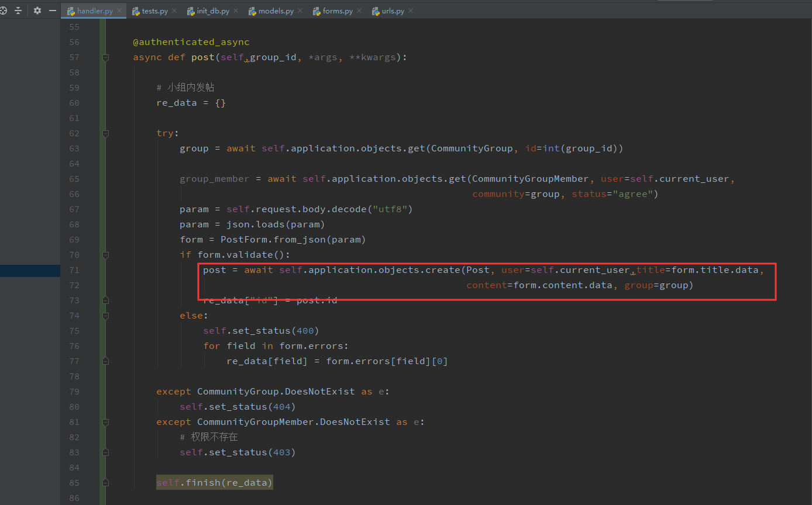Place cursor on 're_data = {}' line

click(x=191, y=103)
